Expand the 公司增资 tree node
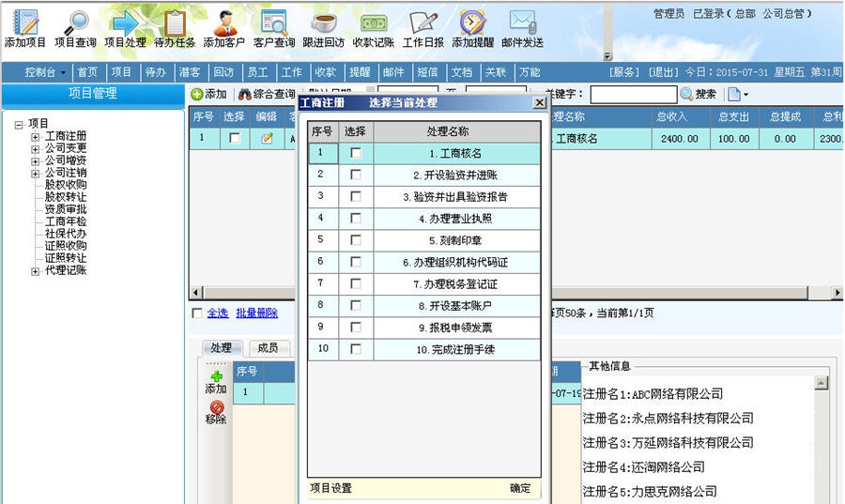 (35, 161)
